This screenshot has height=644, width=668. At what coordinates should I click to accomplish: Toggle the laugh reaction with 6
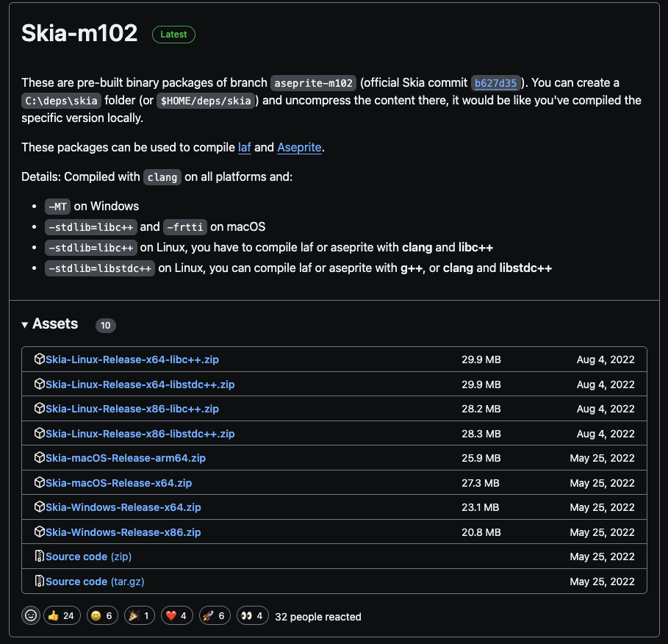(102, 615)
